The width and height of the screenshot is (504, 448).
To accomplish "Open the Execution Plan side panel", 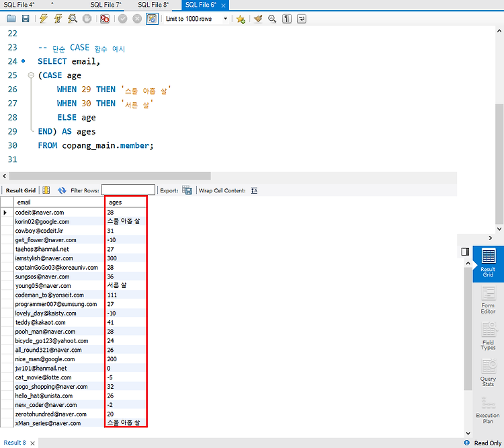I will [x=488, y=410].
